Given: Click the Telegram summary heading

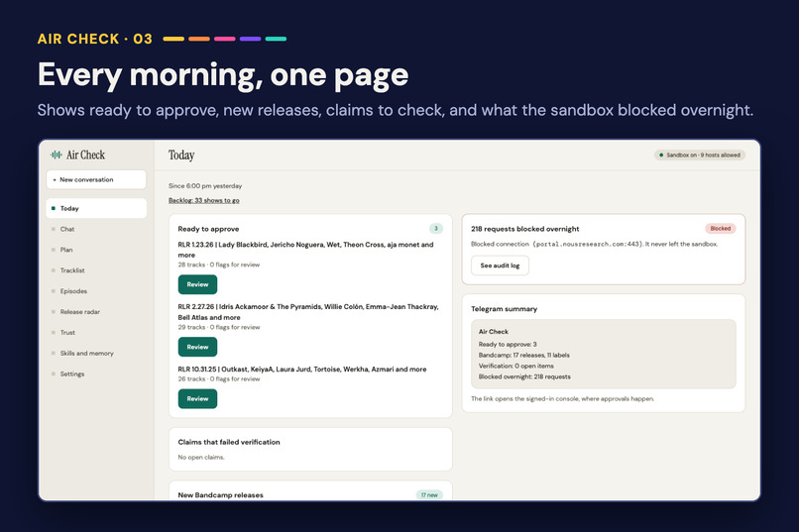Looking at the screenshot, I should coord(504,309).
